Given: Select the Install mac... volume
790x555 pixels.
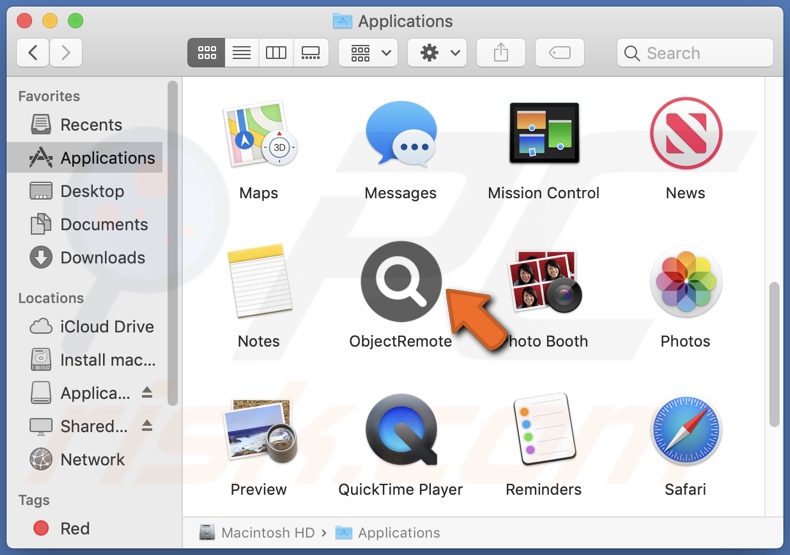Looking at the screenshot, I should pos(86,360).
